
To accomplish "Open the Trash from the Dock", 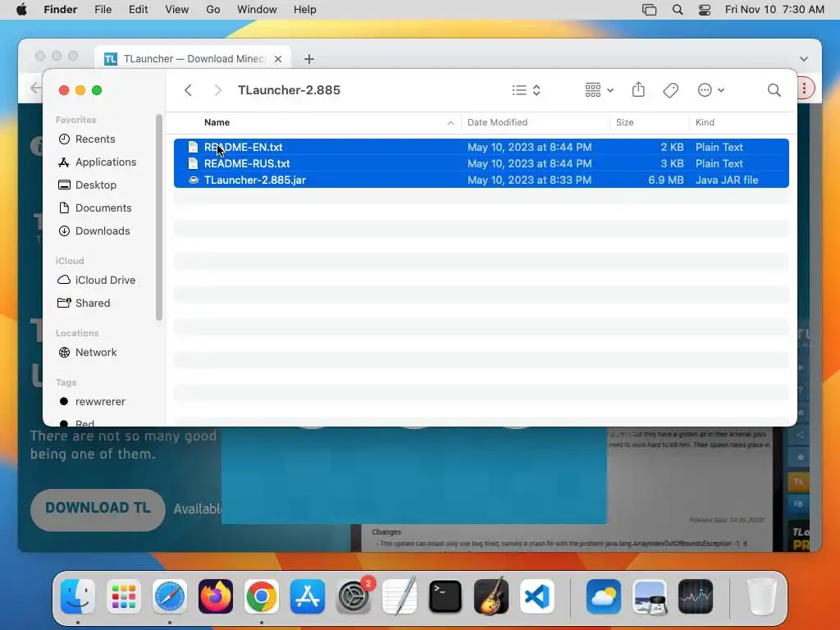I will click(x=761, y=596).
